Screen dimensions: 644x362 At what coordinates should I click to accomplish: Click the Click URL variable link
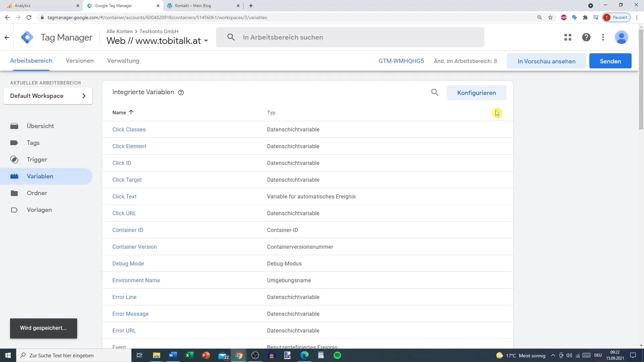coord(124,213)
